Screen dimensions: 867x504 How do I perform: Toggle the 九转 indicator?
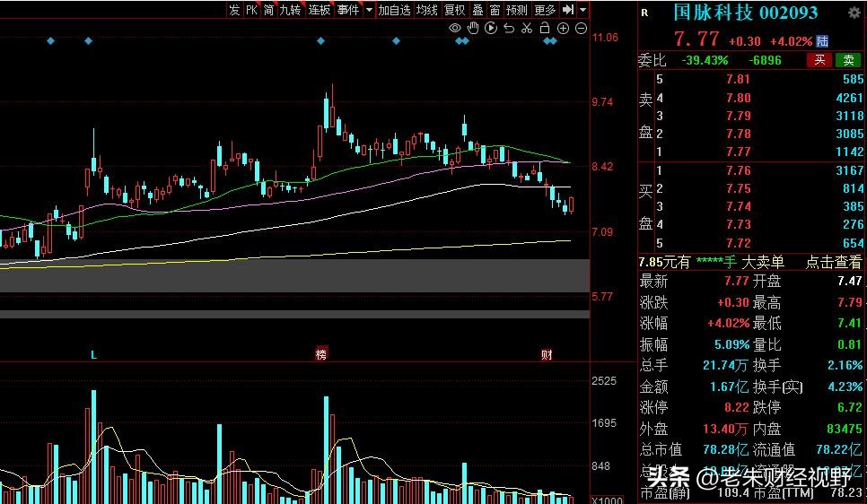[x=290, y=10]
